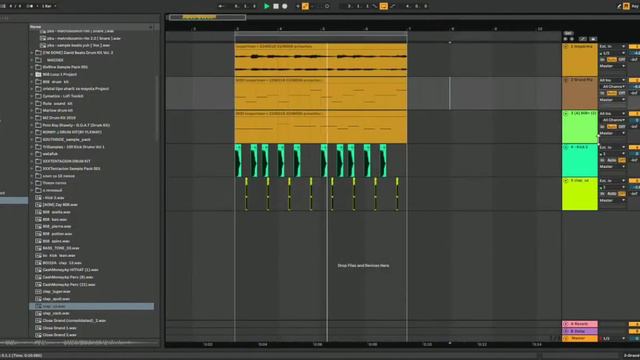
Task: Toggle the orange Key Map Mode button
Action: tap(626, 6)
